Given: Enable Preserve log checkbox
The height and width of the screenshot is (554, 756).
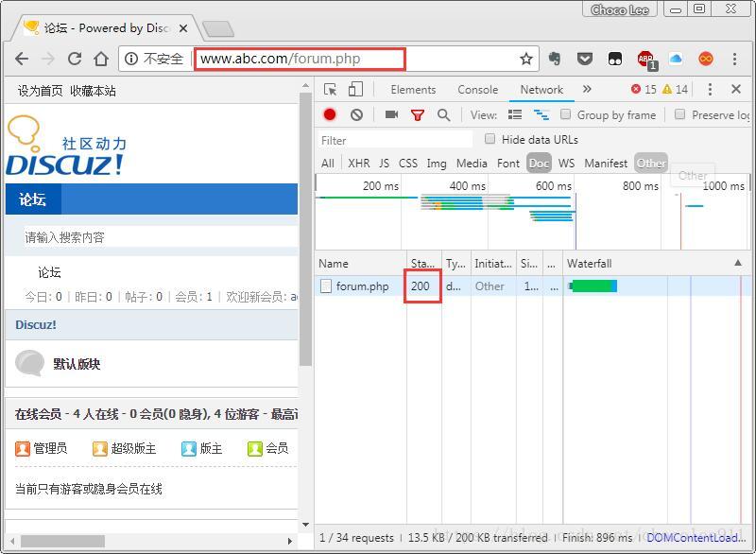Looking at the screenshot, I should pyautogui.click(x=679, y=114).
